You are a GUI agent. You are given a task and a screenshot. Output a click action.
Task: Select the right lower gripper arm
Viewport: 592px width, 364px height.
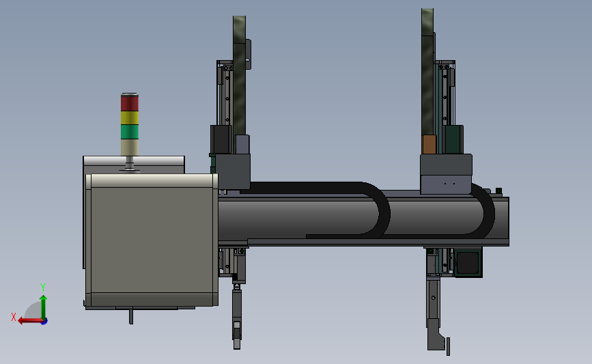point(434,313)
